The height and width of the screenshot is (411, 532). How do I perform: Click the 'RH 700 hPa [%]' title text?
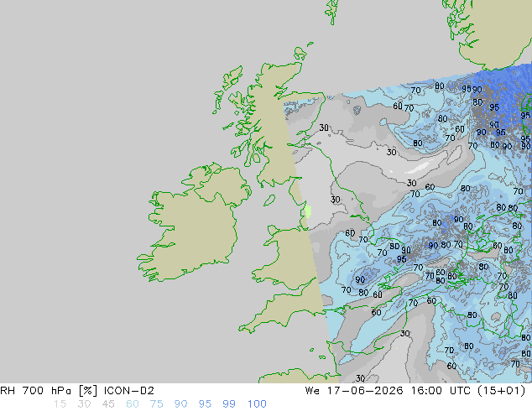tap(49, 391)
